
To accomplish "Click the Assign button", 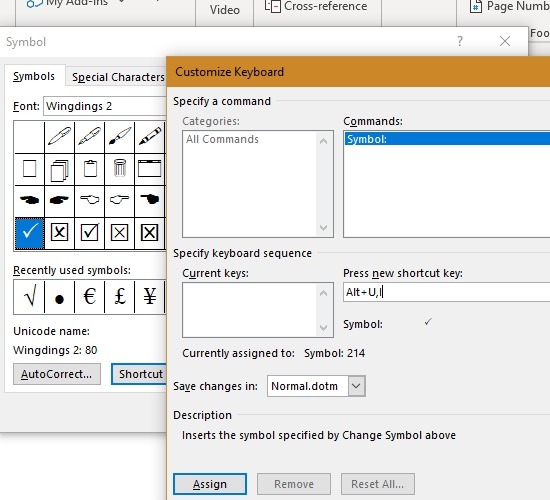I will point(210,484).
